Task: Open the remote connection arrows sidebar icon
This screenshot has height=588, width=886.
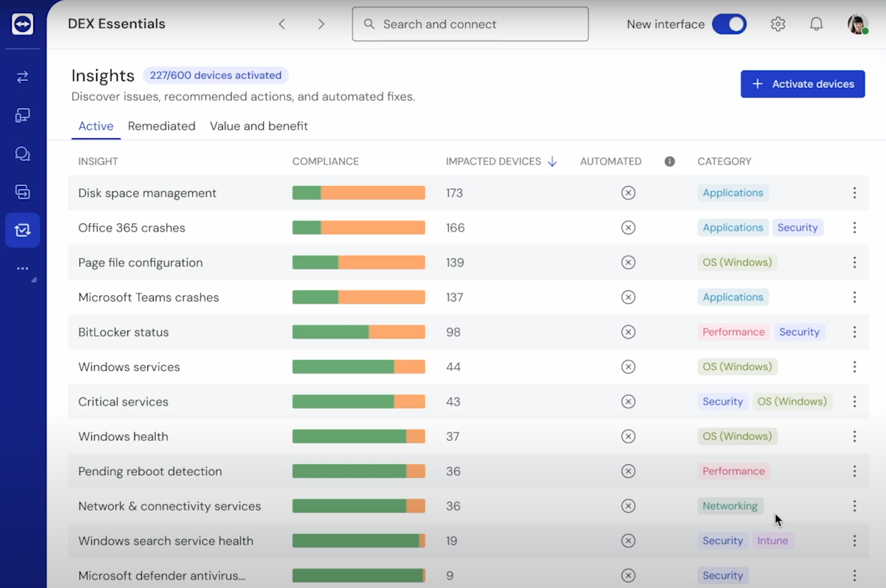Action: point(23,77)
